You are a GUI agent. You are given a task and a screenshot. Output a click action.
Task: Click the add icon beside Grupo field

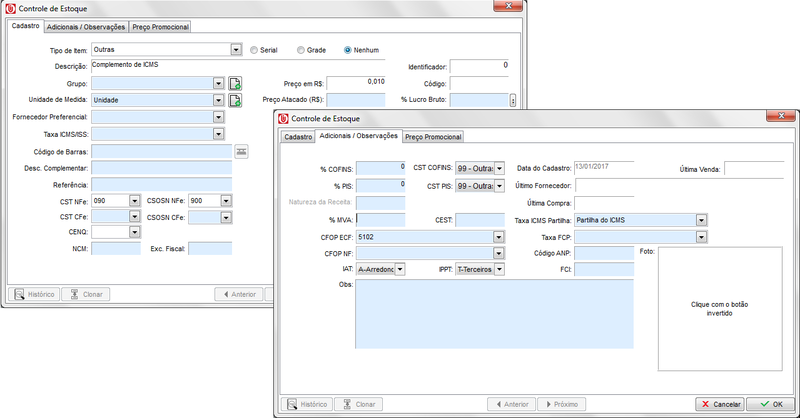235,83
